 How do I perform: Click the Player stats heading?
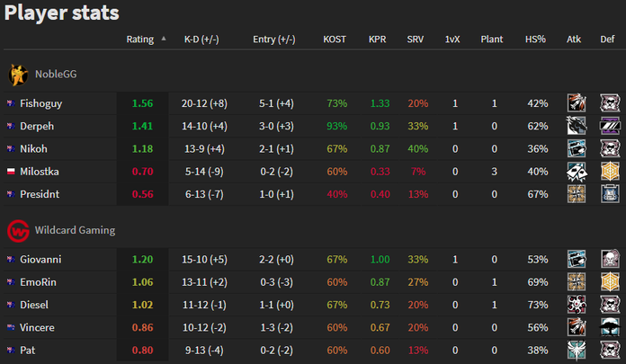tap(62, 13)
